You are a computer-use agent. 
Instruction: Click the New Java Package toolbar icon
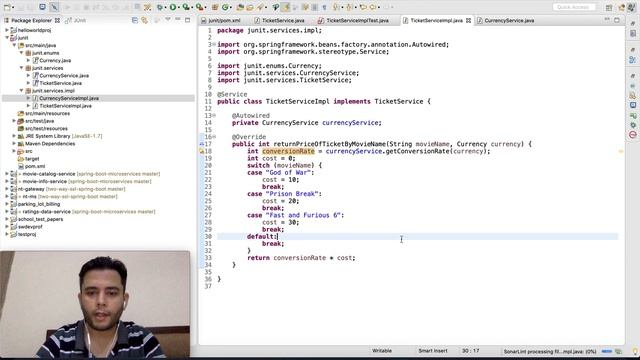pos(215,7)
